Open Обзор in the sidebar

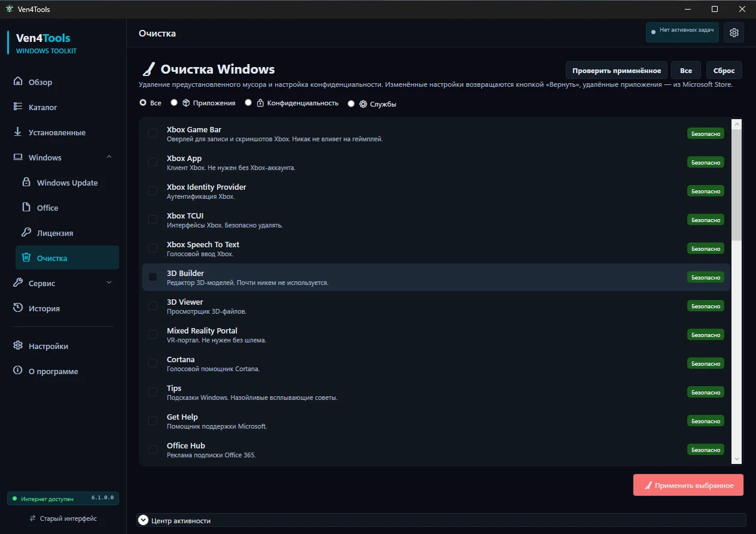pos(63,82)
